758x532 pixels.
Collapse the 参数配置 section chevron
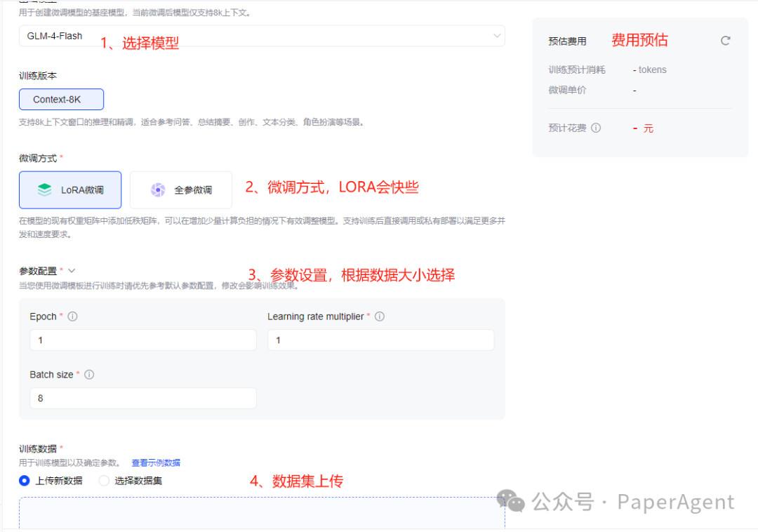tap(72, 270)
